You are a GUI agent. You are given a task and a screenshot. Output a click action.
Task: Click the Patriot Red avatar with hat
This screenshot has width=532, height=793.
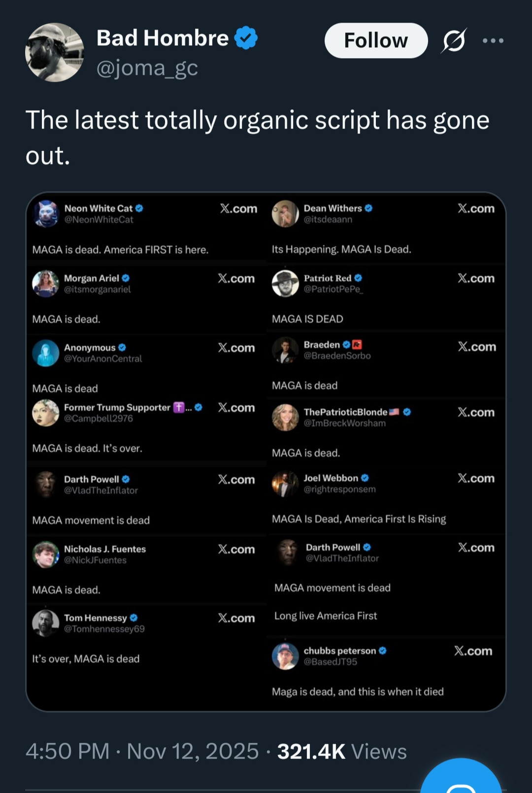pos(285,283)
